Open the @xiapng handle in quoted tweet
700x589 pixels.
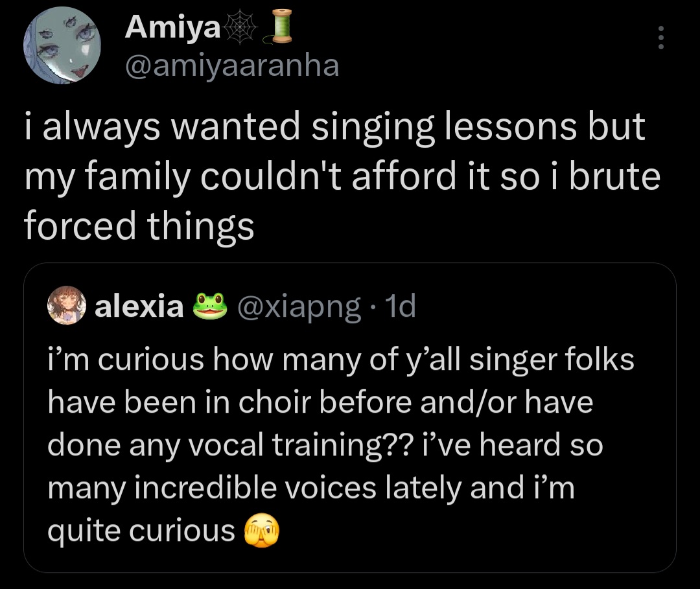[x=299, y=307]
